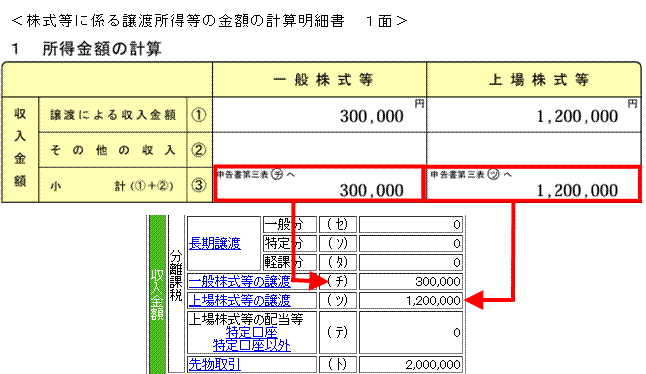Open the 上場株式等の譲渡 link
The image size is (646, 374).
point(240,300)
